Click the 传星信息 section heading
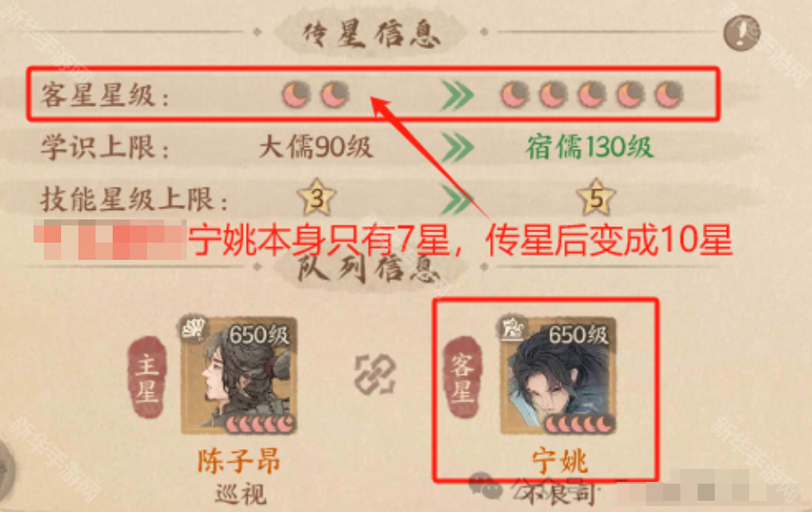 coord(371,34)
